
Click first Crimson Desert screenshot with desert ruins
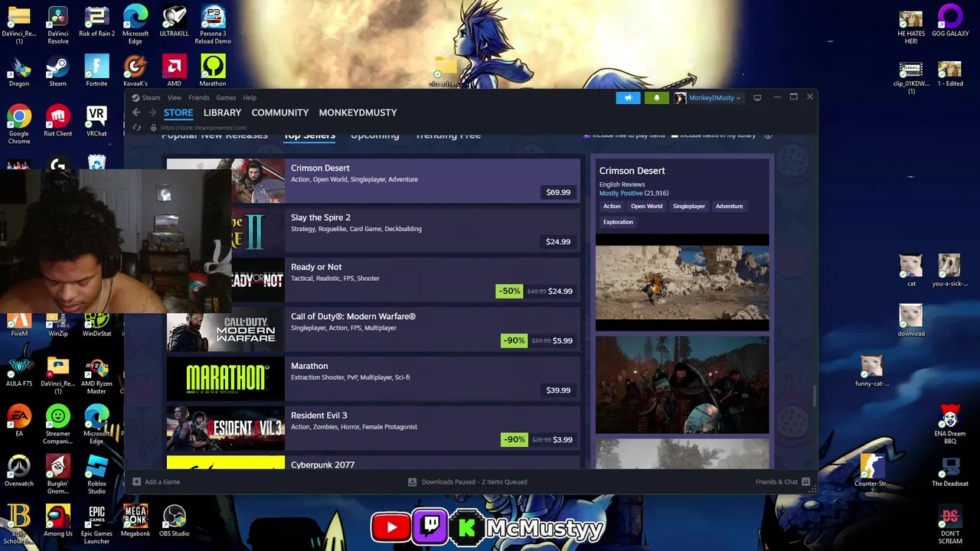coord(682,282)
